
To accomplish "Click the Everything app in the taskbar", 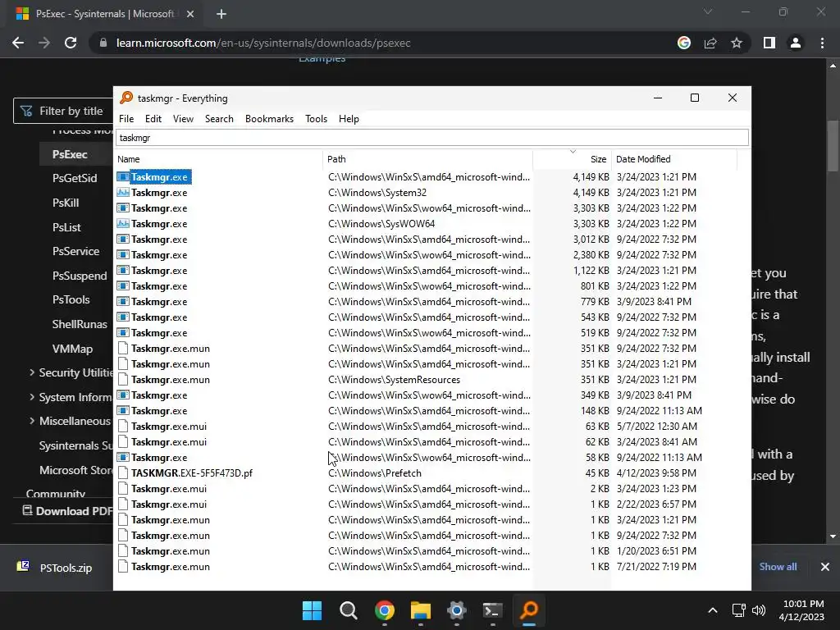I will coord(529,610).
